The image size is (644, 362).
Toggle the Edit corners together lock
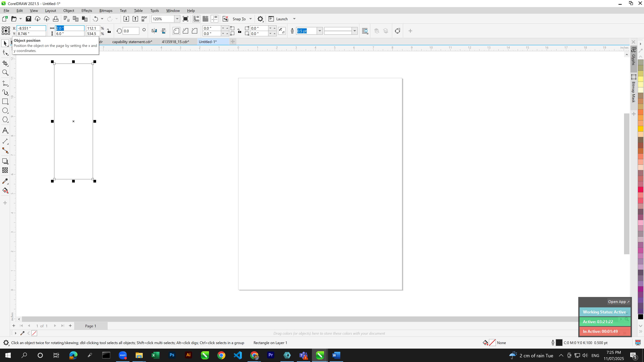coord(239,31)
